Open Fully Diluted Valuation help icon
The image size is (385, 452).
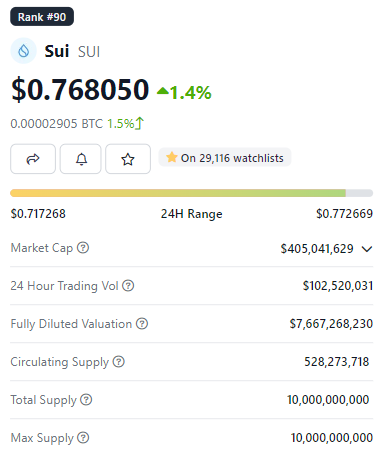[x=142, y=323]
